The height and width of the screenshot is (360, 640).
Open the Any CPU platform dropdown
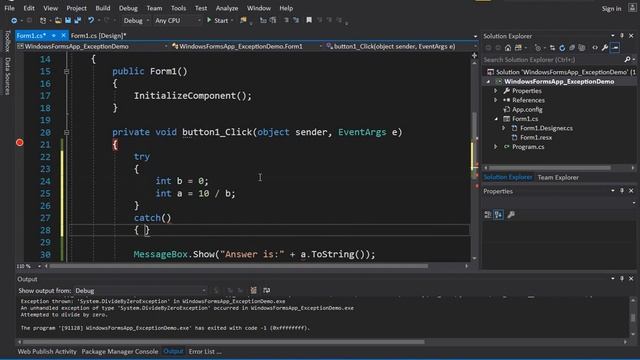click(178, 20)
